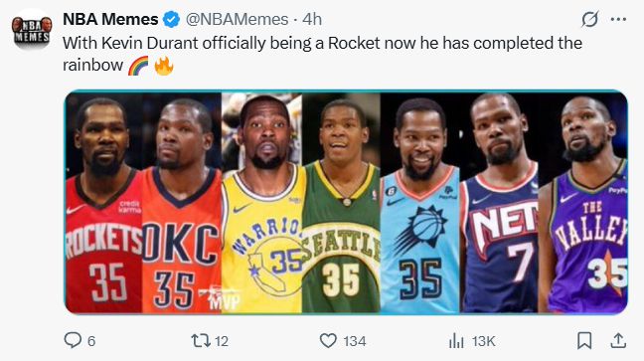Click the 6 replies count
The image size is (644, 361).
(91, 341)
